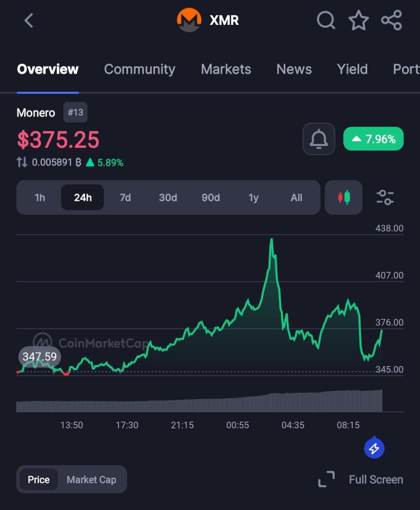Tap the 17:30 time axis label

(x=127, y=425)
